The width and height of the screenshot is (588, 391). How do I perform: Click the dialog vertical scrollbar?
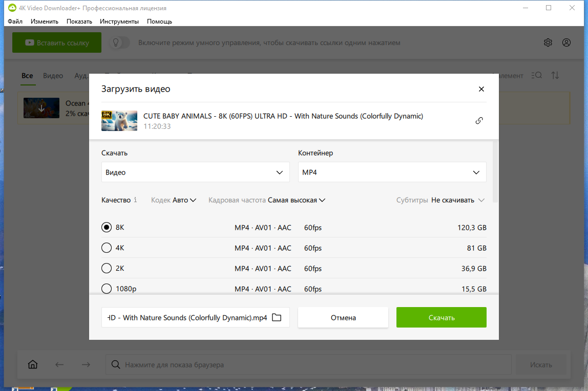(x=495, y=171)
